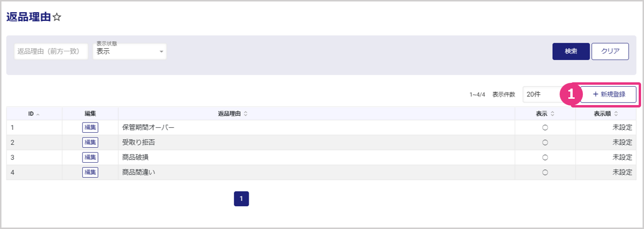Click the favorite star beside 返品理由 title
644x229 pixels.
point(57,17)
